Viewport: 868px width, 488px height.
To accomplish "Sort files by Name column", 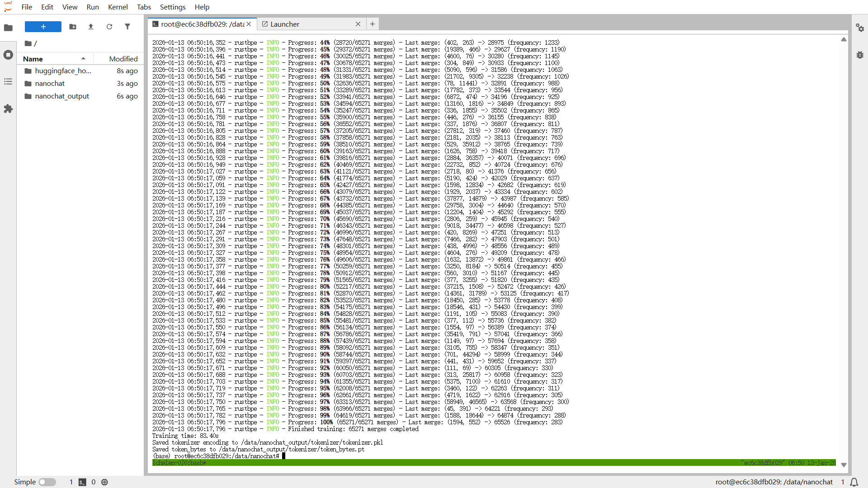I will pyautogui.click(x=55, y=59).
